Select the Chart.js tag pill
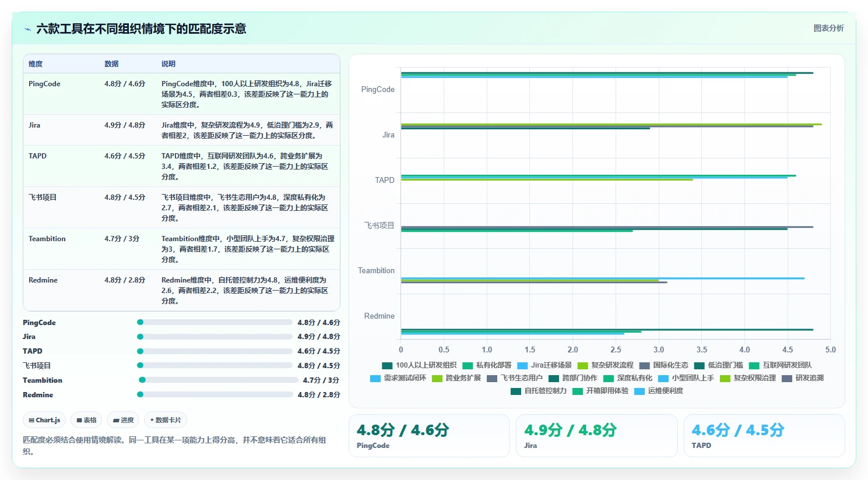The width and height of the screenshot is (868, 480). (x=45, y=420)
